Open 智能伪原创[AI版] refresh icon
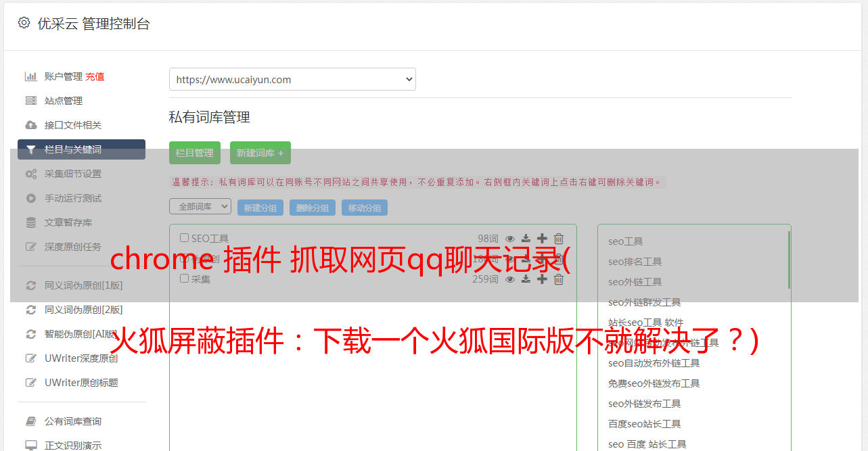Image resolution: width=868 pixels, height=451 pixels. pos(30,334)
